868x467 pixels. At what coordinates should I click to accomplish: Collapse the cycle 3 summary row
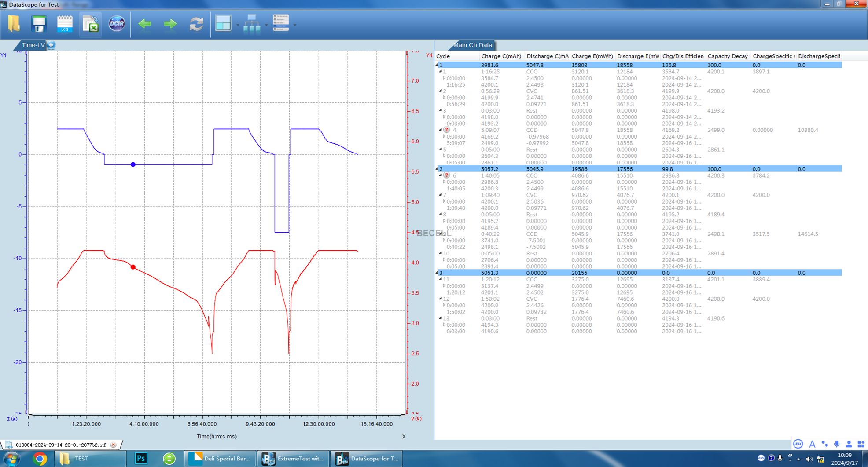437,273
